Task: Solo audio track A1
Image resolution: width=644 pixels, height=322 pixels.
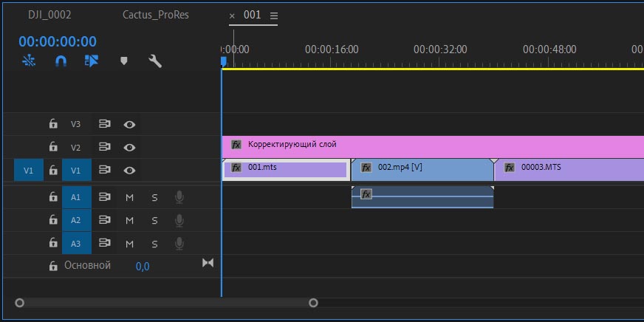Action: tap(154, 197)
